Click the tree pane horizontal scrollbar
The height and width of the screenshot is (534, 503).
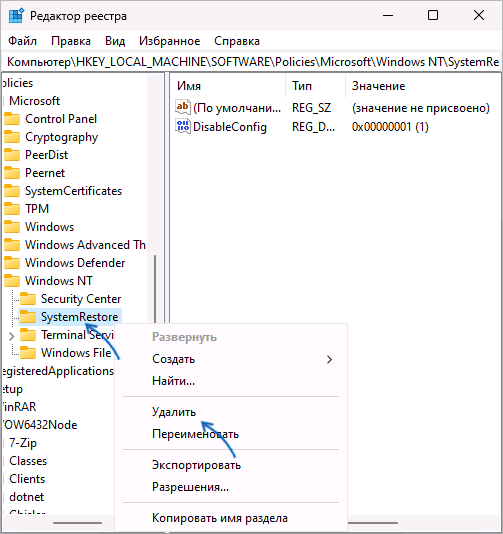point(77,523)
